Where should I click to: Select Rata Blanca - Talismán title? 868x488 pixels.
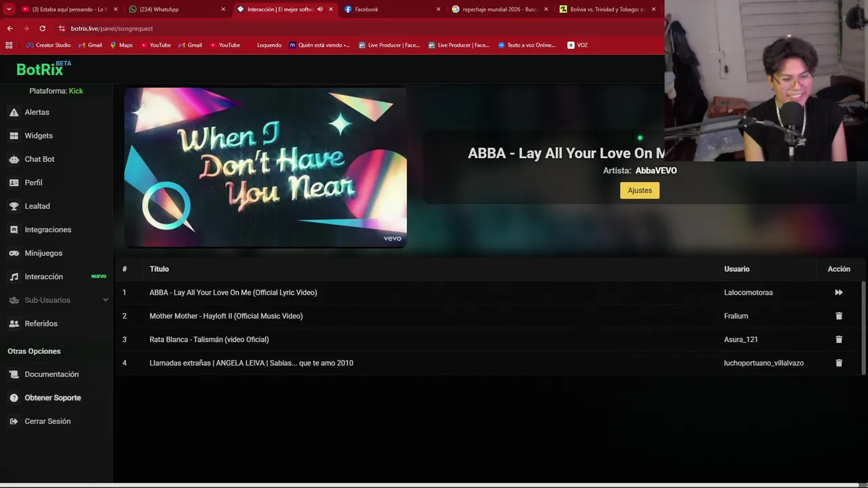tap(209, 340)
